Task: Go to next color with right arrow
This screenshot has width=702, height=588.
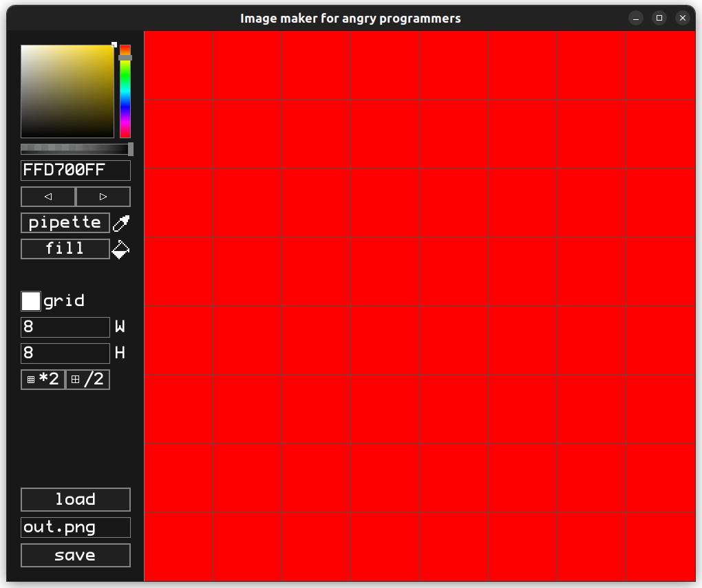Action: pos(103,197)
